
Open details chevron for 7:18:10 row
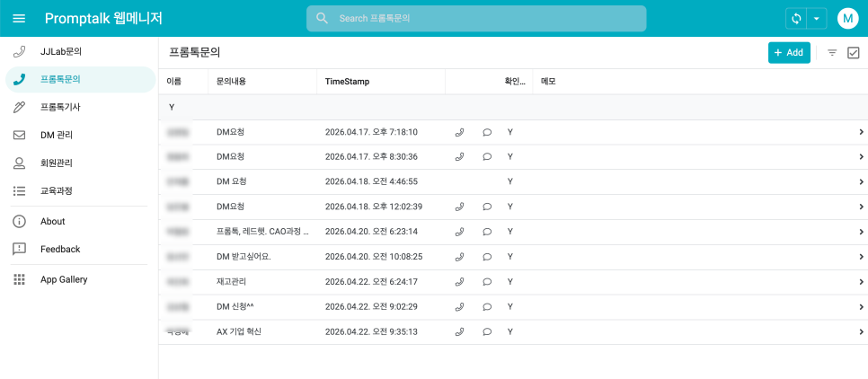(861, 132)
